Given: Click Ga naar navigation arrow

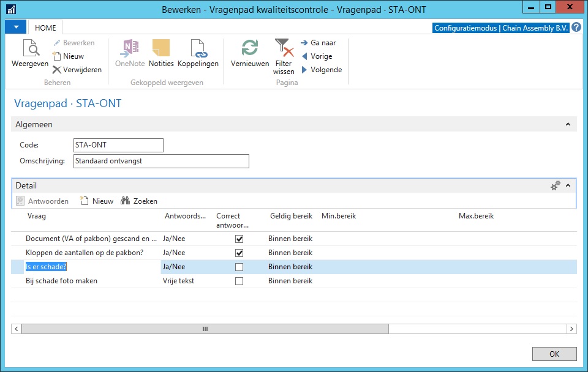Looking at the screenshot, I should pyautogui.click(x=318, y=43).
